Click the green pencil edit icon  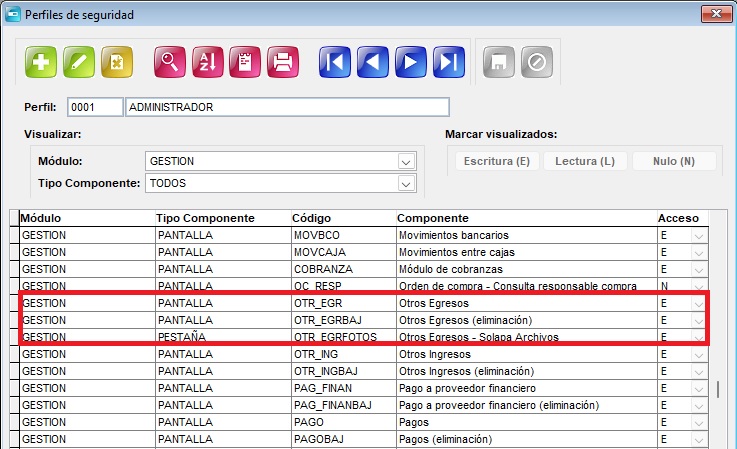click(x=79, y=62)
